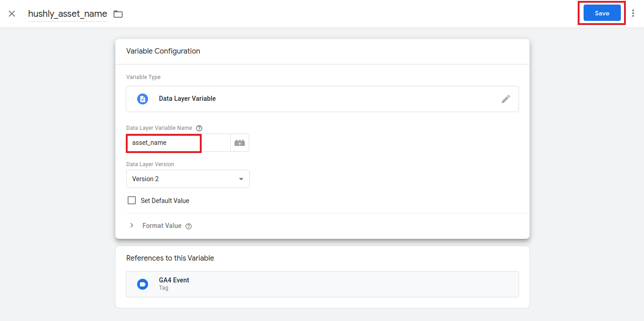
Task: Insert a variable using the brick icon
Action: coord(240,143)
